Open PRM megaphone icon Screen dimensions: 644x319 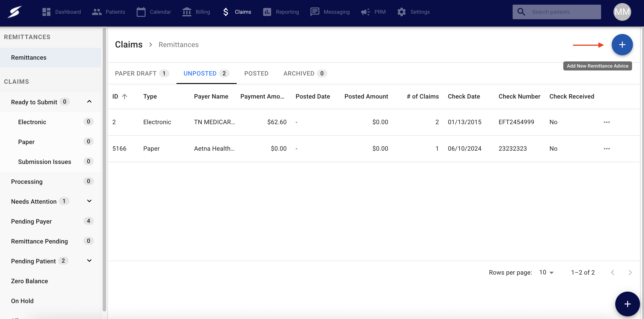366,12
